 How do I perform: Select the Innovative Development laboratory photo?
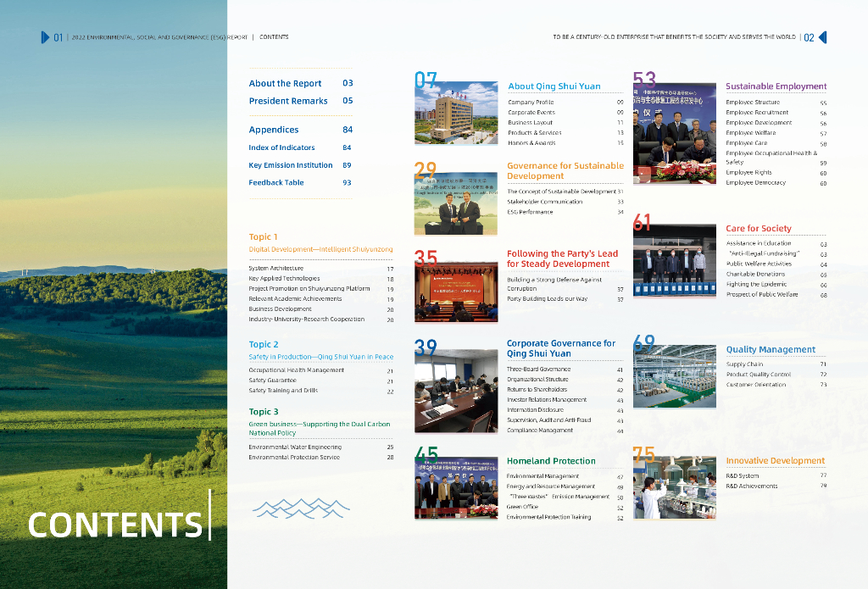[x=675, y=487]
